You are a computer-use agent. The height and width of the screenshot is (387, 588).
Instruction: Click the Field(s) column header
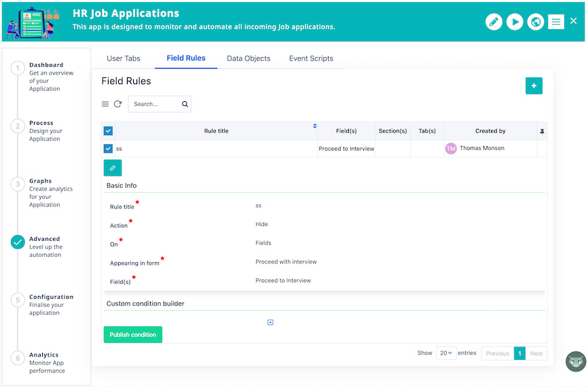pyautogui.click(x=346, y=131)
